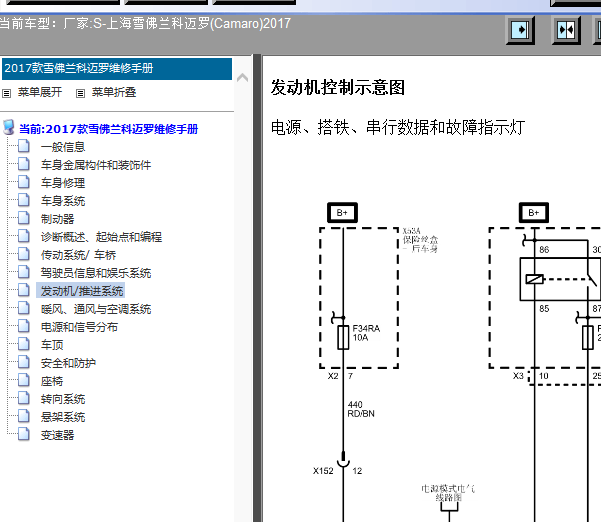Select 电源和信号分布 entry
The image size is (601, 522).
coord(79,327)
